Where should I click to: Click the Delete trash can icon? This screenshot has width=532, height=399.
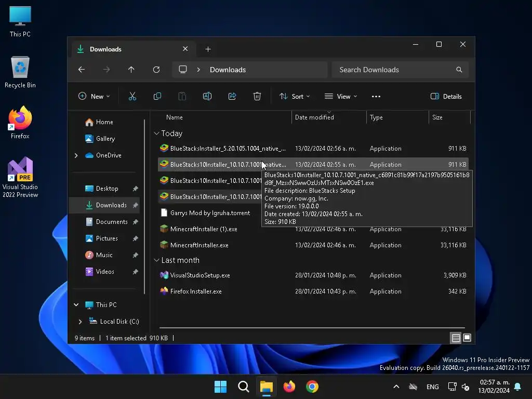[x=257, y=96]
